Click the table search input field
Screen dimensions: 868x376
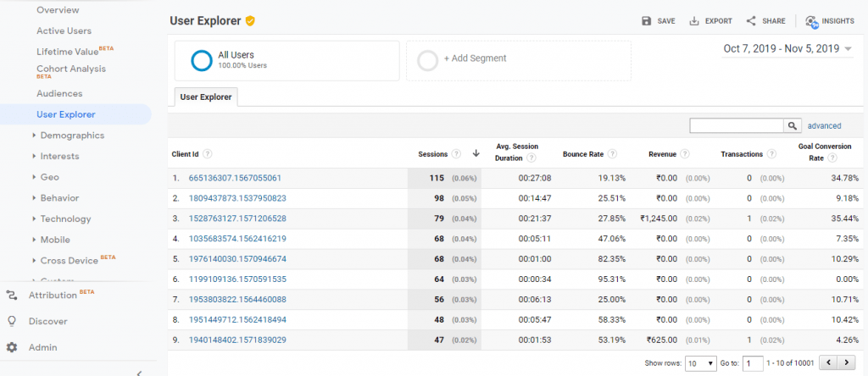pyautogui.click(x=737, y=125)
